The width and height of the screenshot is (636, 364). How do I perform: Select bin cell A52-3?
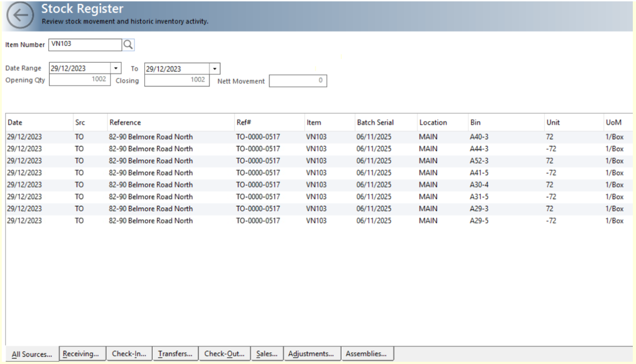pos(479,161)
